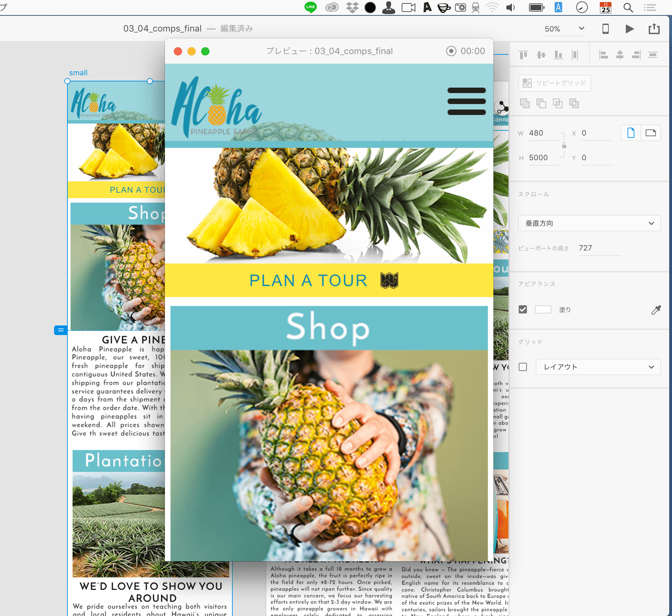Open the white fill color swatch
The image size is (672, 616).
tap(543, 309)
